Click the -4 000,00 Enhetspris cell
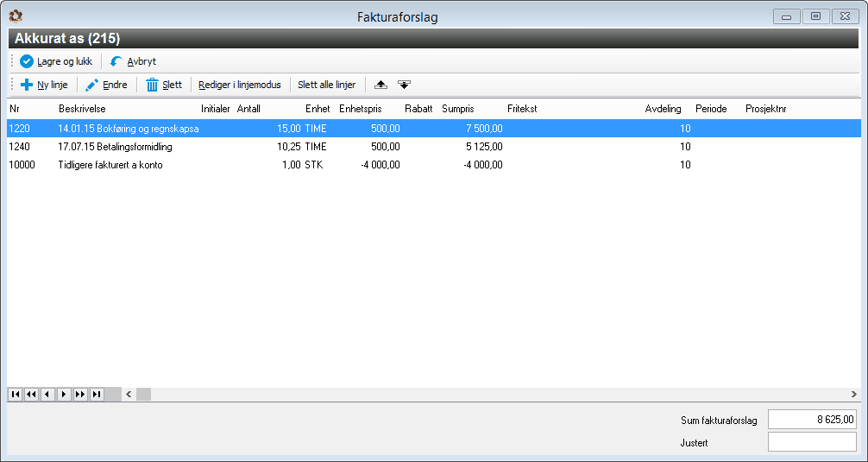This screenshot has width=868, height=462. (380, 165)
